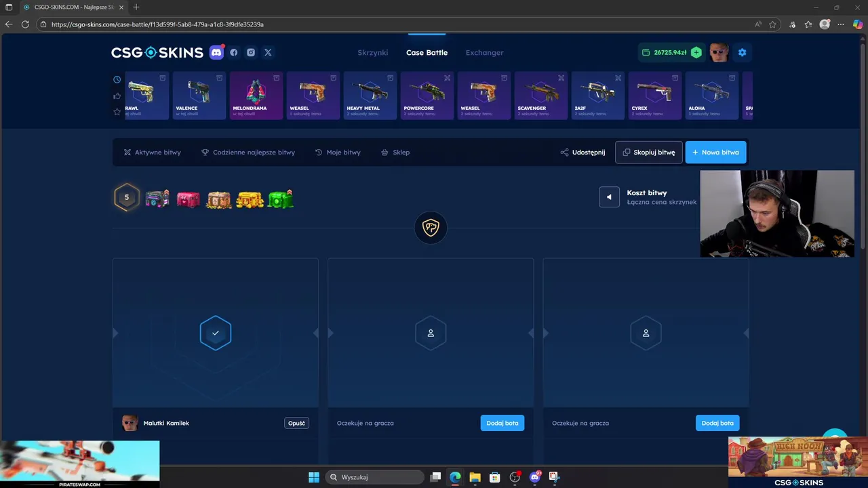Open the browser settings ellipsis menu
The image size is (868, 488).
click(x=841, y=24)
